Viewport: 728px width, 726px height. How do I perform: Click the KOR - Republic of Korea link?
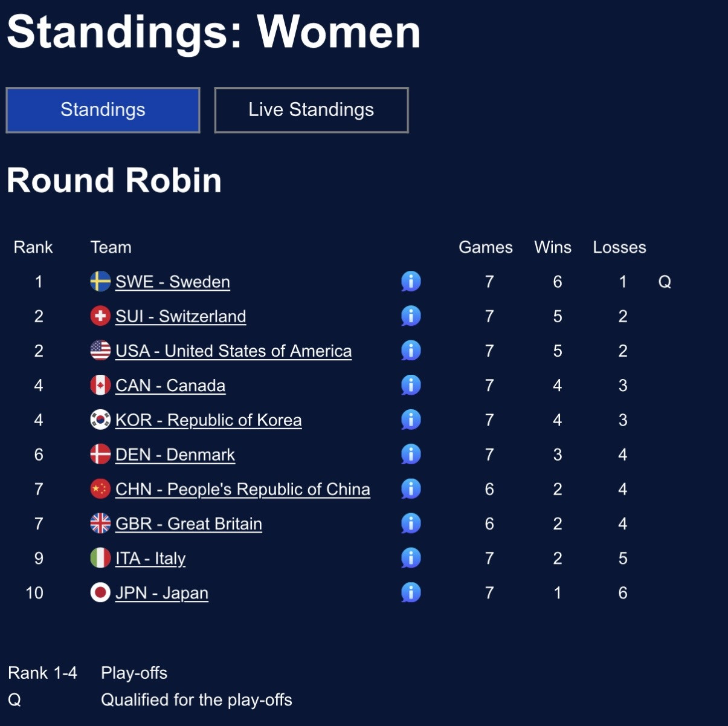pyautogui.click(x=208, y=420)
